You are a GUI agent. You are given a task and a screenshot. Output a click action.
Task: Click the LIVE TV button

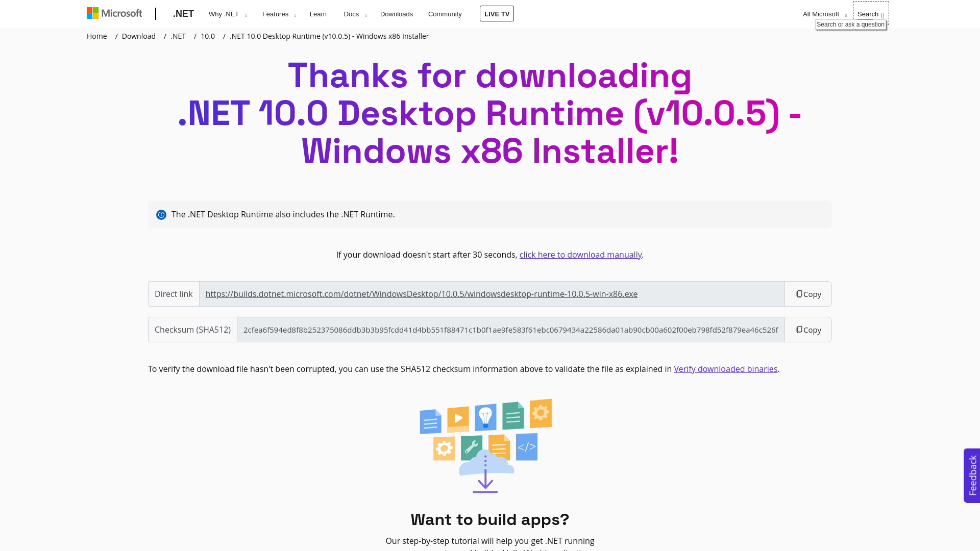[497, 14]
